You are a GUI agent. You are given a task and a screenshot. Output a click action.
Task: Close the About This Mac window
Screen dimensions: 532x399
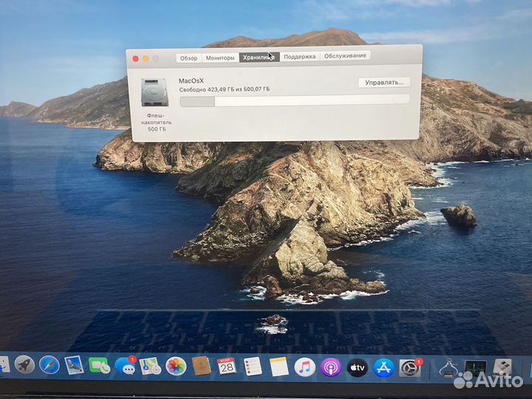[136, 59]
